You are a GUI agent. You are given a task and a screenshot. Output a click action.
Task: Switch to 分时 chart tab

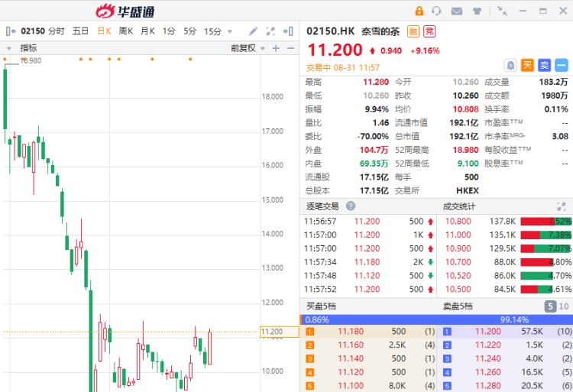57,31
